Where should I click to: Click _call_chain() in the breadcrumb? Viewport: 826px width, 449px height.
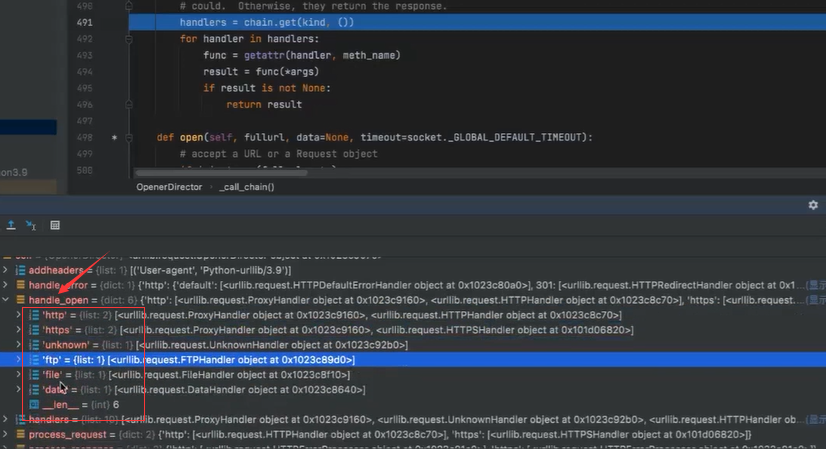coord(247,187)
